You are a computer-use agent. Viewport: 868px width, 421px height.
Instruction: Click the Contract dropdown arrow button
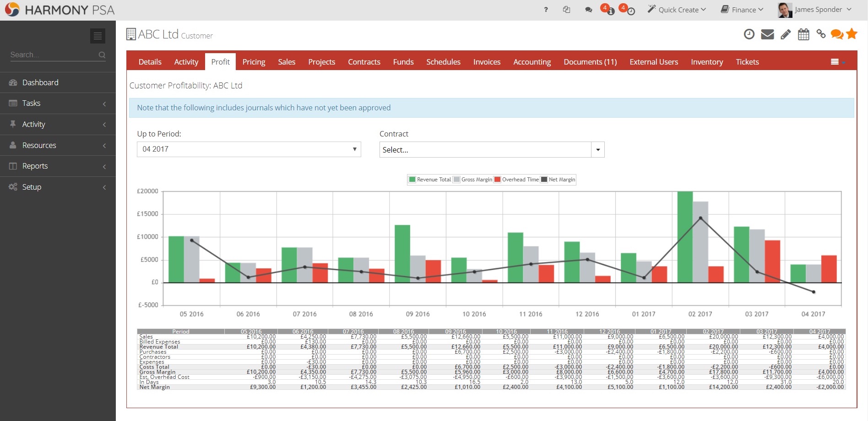point(598,150)
